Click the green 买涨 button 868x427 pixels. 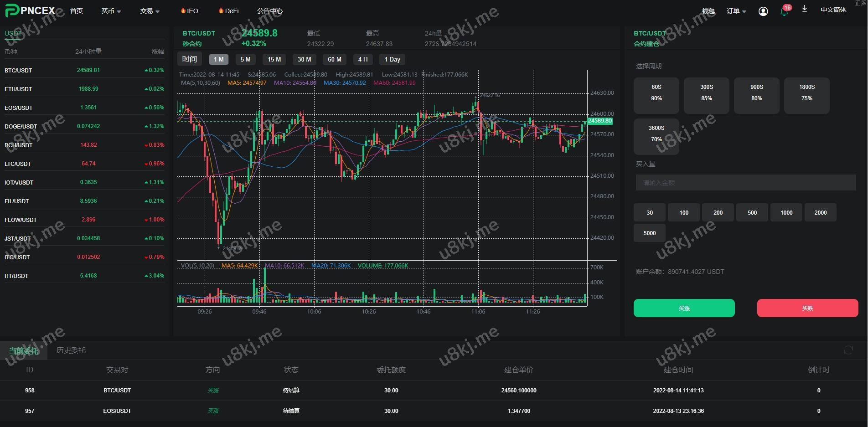coord(684,308)
